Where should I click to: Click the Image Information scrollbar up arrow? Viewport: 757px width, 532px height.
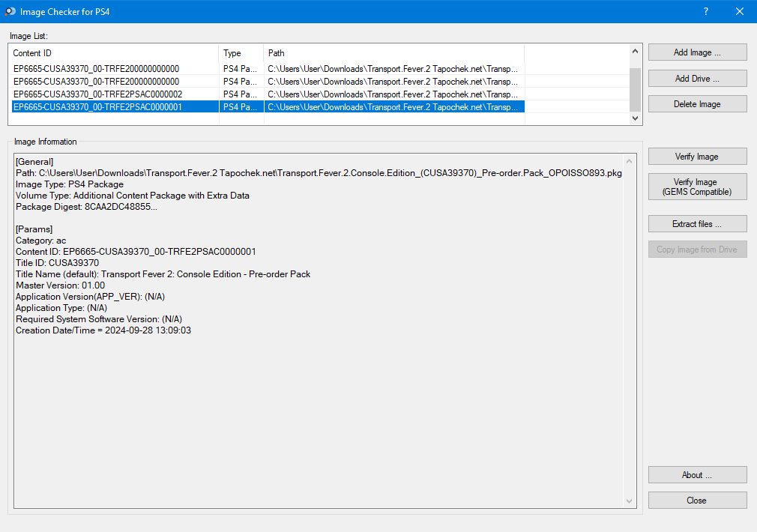coord(629,161)
